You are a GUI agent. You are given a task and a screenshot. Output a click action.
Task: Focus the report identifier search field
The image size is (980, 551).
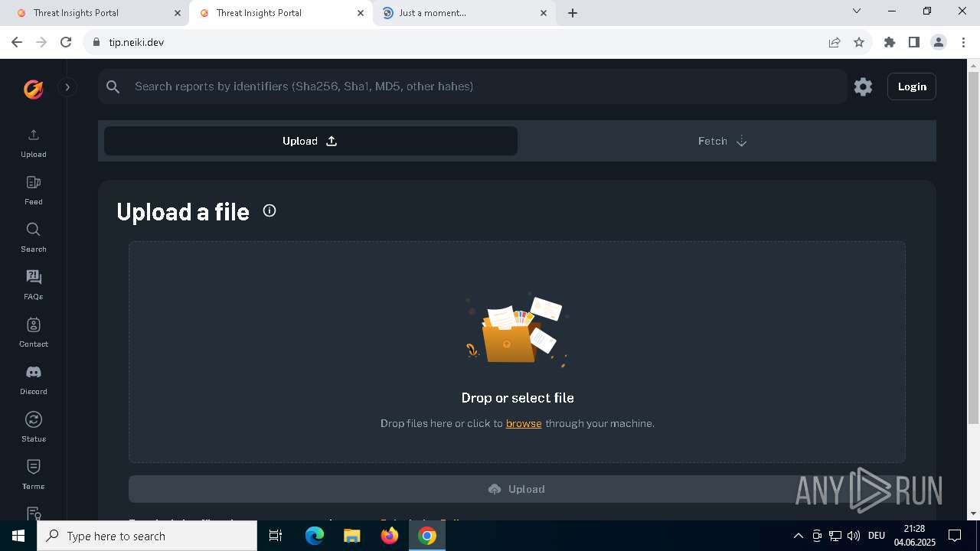click(472, 86)
